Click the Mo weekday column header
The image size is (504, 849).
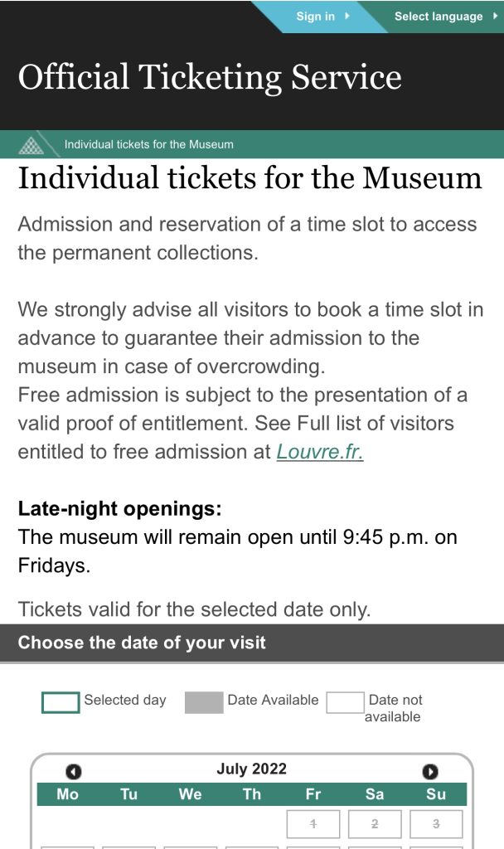point(68,794)
